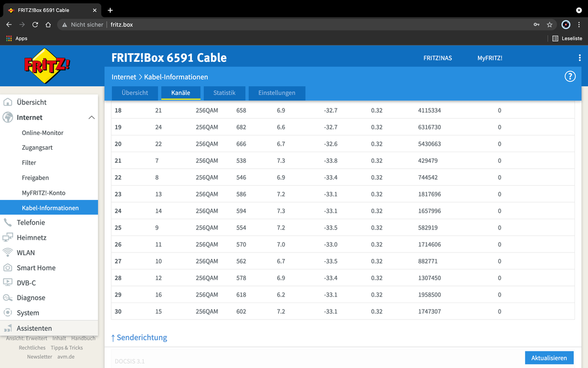Click the saved password key icon
The height and width of the screenshot is (368, 588).
click(537, 24)
